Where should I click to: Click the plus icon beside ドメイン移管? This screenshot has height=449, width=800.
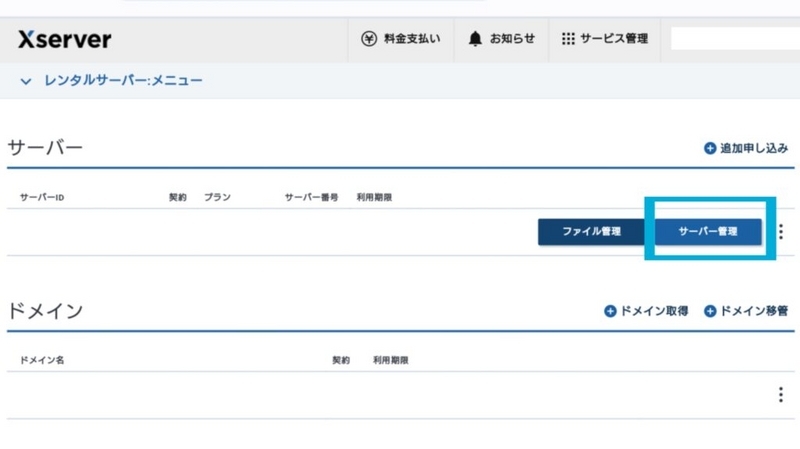[x=710, y=311]
